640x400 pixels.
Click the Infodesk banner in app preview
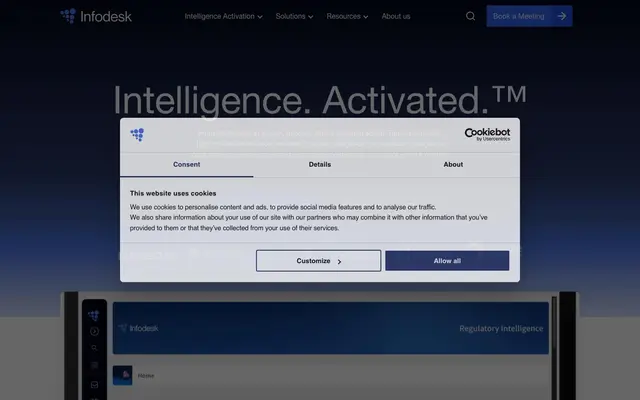pyautogui.click(x=331, y=328)
